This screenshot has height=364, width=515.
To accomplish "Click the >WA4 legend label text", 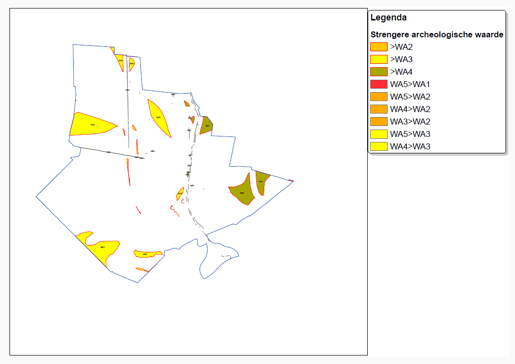I will [401, 72].
